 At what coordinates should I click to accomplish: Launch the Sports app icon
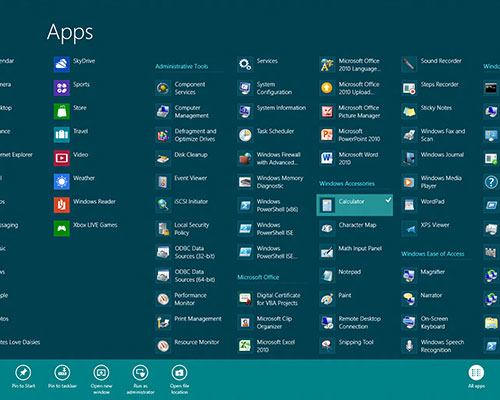pyautogui.click(x=62, y=88)
